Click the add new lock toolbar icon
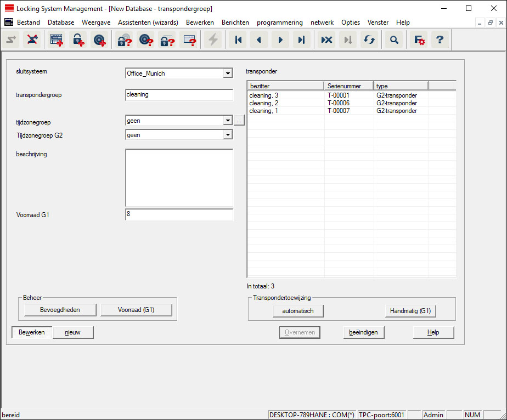Image resolution: width=507 pixels, height=420 pixels. click(78, 40)
